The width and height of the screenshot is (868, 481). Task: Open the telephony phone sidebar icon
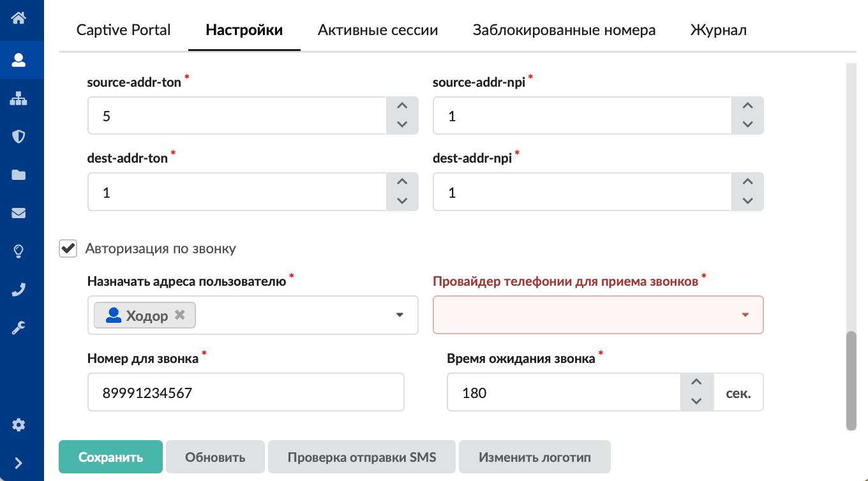[x=19, y=290]
